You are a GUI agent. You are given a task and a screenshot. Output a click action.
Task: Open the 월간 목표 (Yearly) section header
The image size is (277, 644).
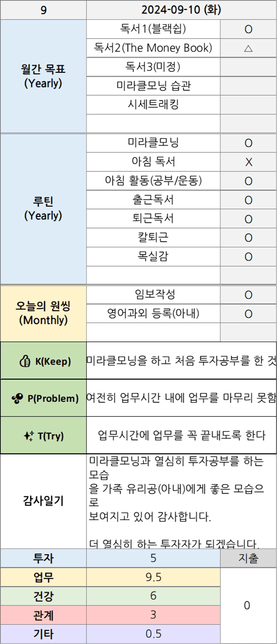click(x=43, y=76)
